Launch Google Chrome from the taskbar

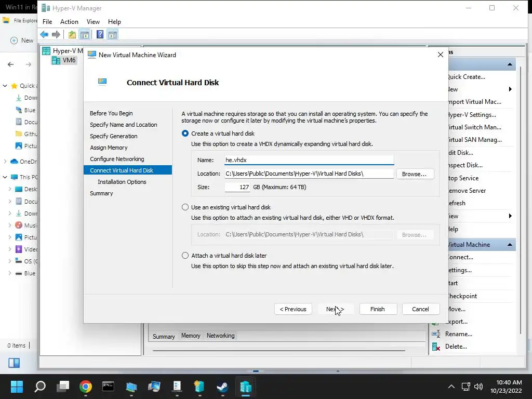click(x=86, y=387)
